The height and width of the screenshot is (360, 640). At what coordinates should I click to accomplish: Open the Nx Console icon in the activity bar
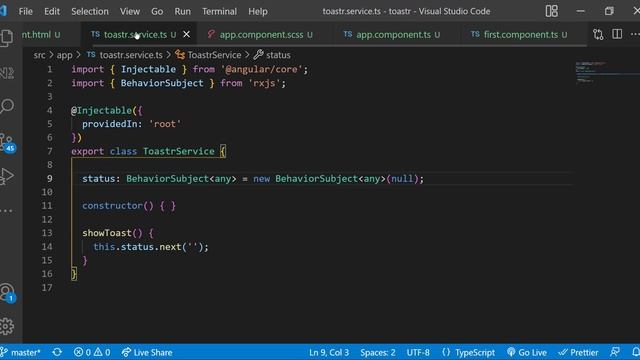7,73
